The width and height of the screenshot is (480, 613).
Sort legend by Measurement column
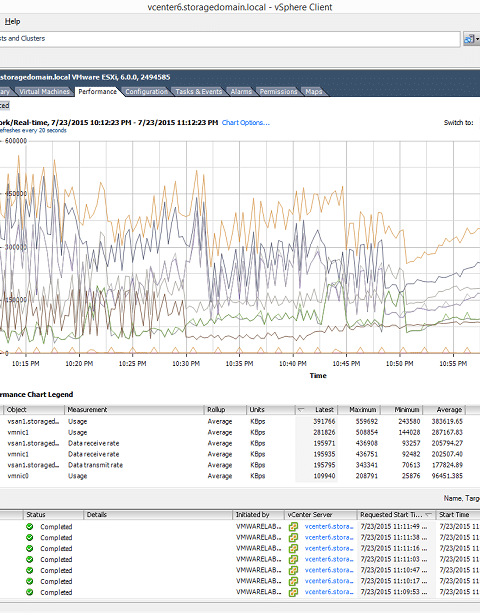point(134,410)
